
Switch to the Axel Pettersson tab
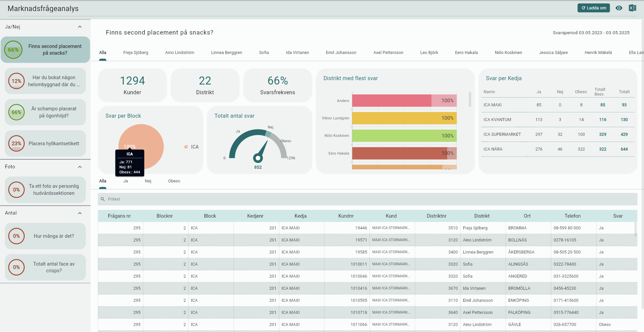(x=388, y=53)
